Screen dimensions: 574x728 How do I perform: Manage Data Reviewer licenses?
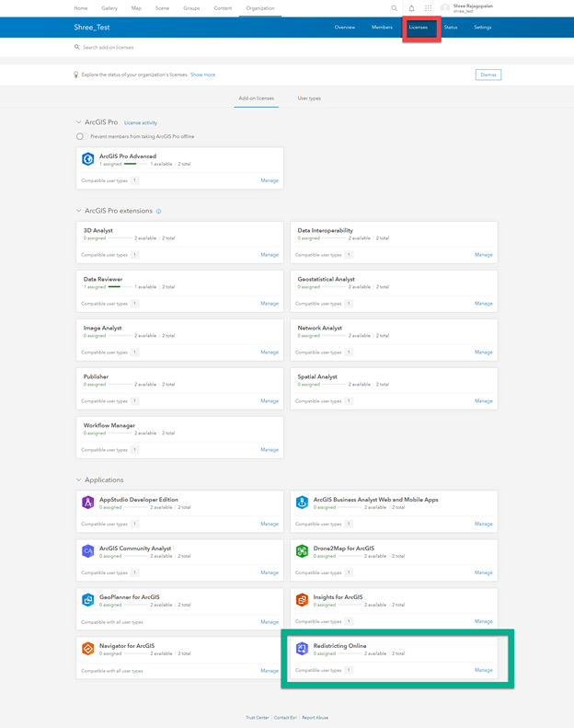(x=270, y=304)
